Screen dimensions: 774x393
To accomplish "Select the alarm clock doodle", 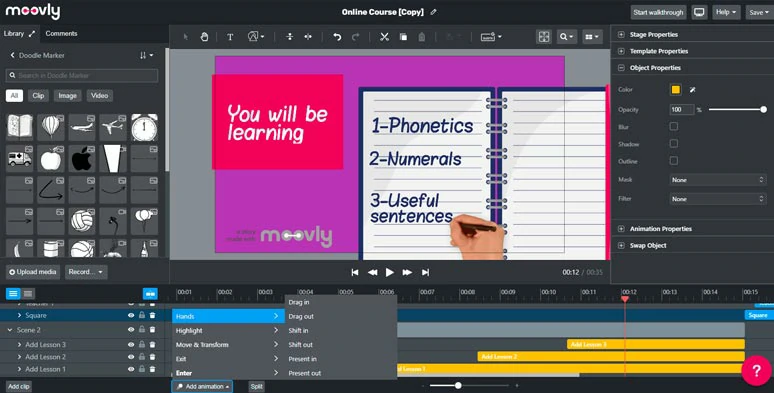I will 145,127.
